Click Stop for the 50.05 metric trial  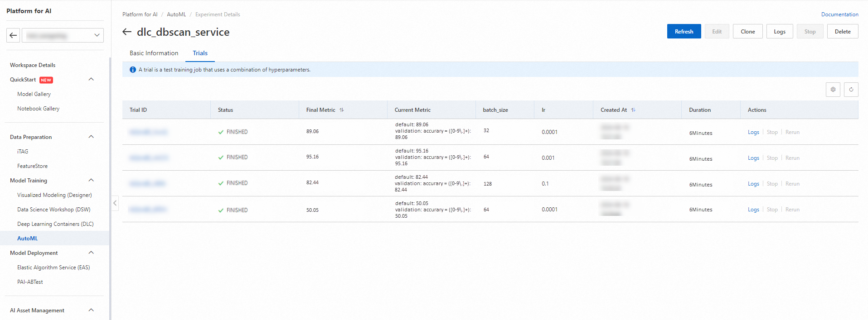[x=772, y=210]
